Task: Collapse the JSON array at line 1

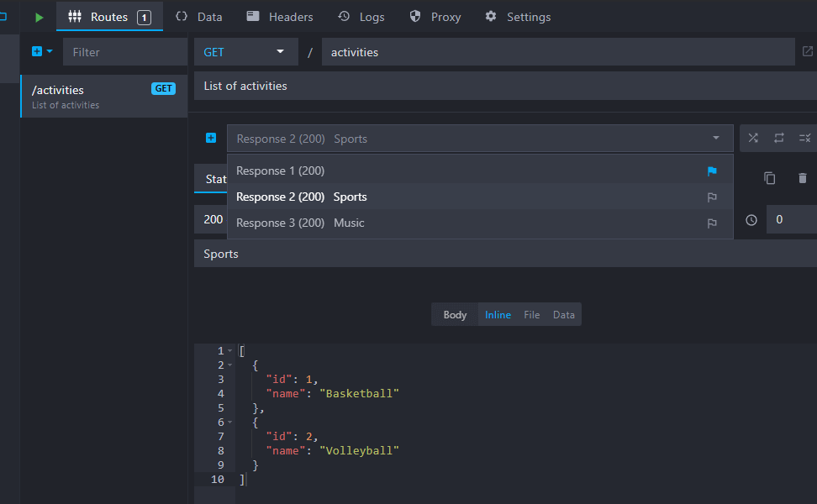Action: [230, 351]
